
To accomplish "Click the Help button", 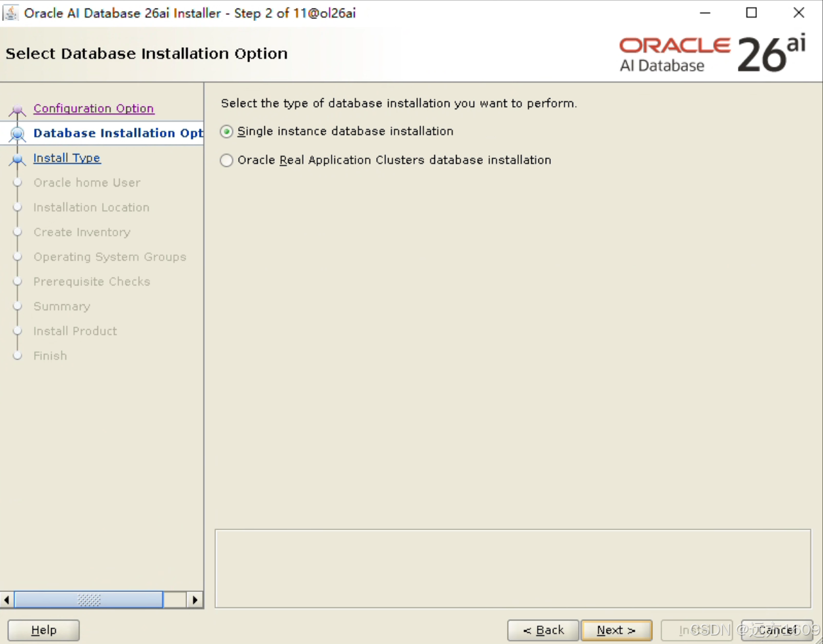I will coord(44,630).
